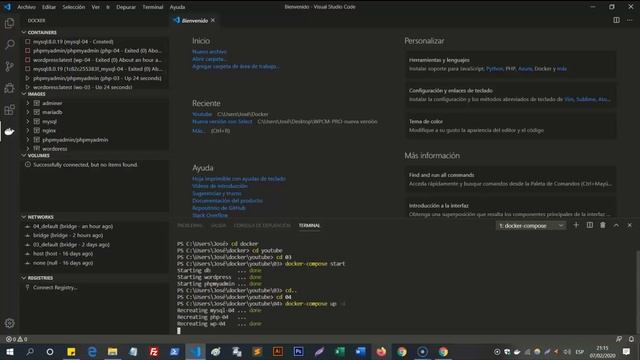Open the recent Youtube folder link
640x360 pixels.
click(202, 114)
